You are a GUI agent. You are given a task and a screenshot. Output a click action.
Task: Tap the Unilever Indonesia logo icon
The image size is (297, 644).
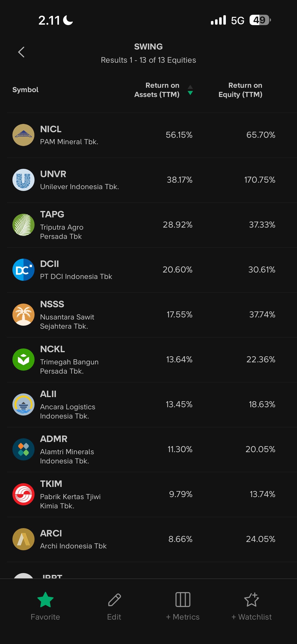tap(23, 180)
